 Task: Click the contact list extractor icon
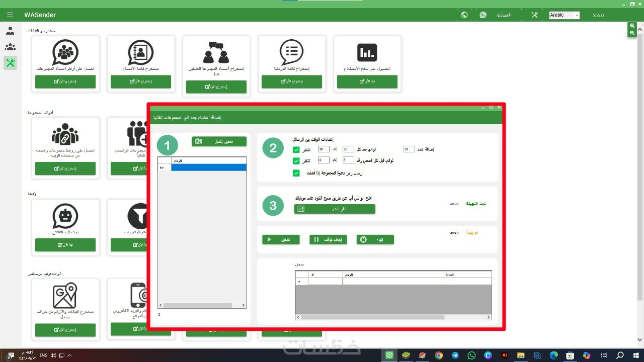[141, 52]
